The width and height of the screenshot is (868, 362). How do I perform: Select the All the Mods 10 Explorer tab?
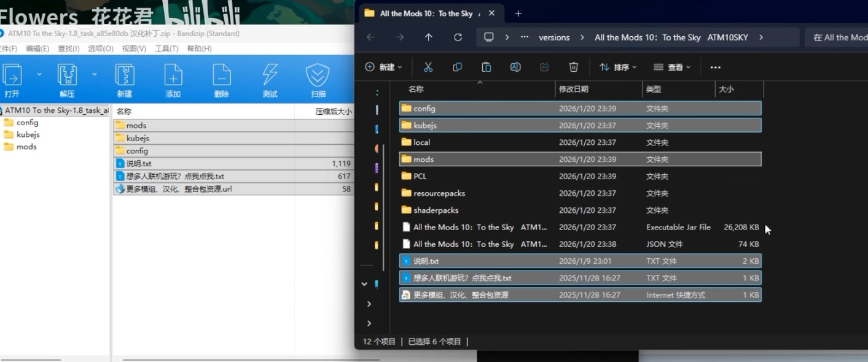[x=428, y=13]
